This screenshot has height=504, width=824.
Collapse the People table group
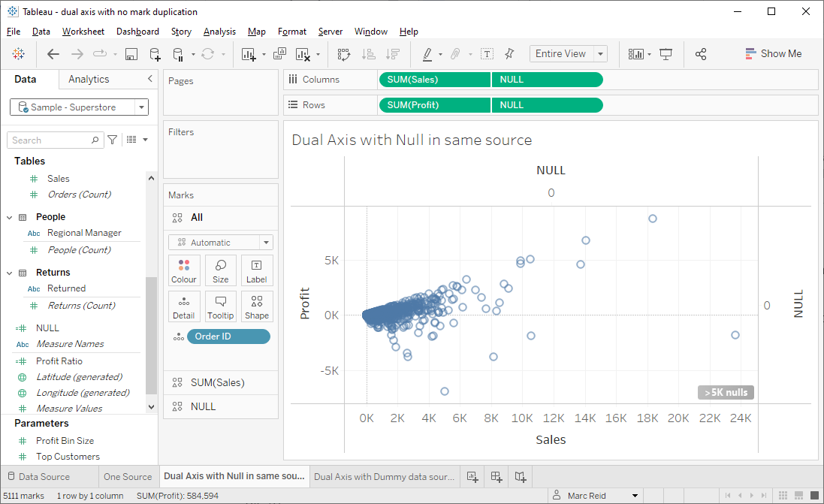[11, 217]
